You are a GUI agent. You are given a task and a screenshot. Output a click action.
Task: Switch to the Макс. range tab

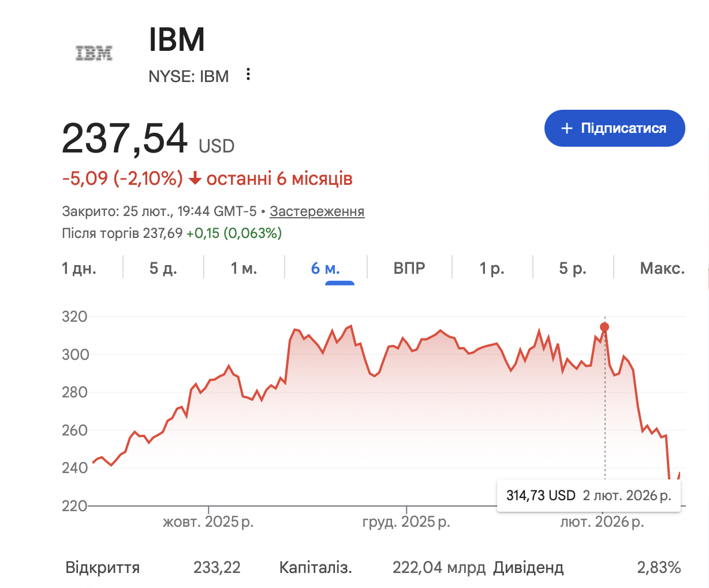pyautogui.click(x=662, y=269)
